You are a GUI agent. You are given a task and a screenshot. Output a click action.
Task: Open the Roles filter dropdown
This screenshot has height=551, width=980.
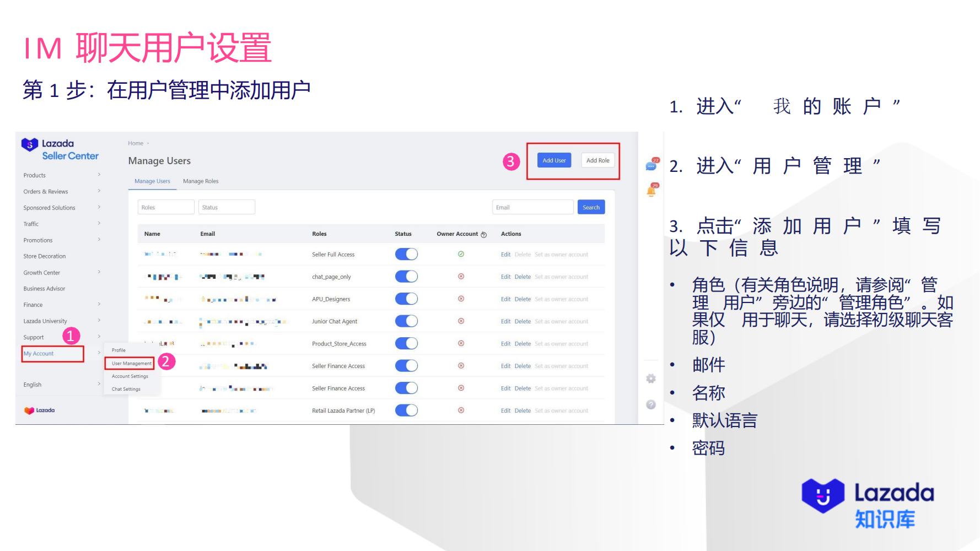(x=165, y=207)
